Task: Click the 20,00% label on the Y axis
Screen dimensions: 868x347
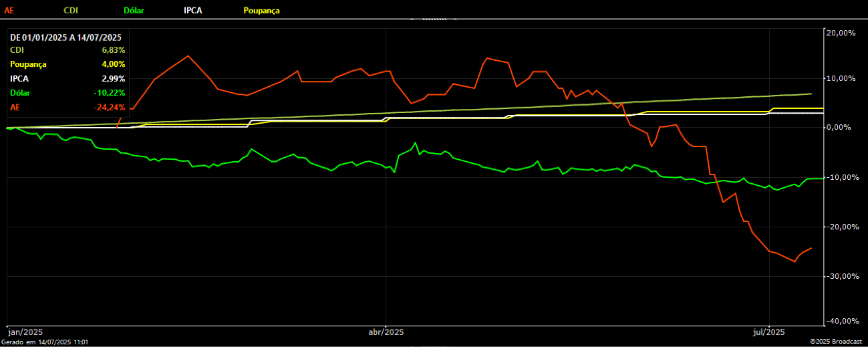Action: [842, 32]
